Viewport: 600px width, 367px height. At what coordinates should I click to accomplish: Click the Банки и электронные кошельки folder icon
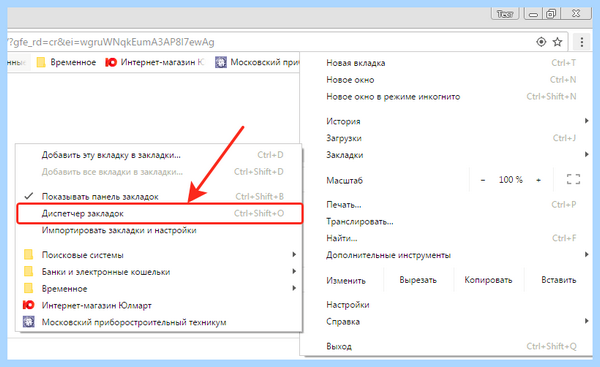(28, 271)
